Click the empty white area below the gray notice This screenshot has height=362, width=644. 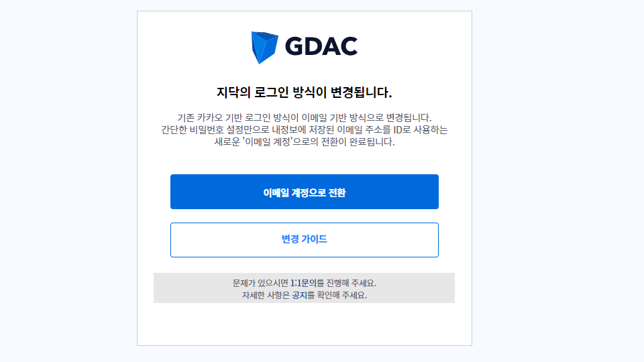click(305, 324)
